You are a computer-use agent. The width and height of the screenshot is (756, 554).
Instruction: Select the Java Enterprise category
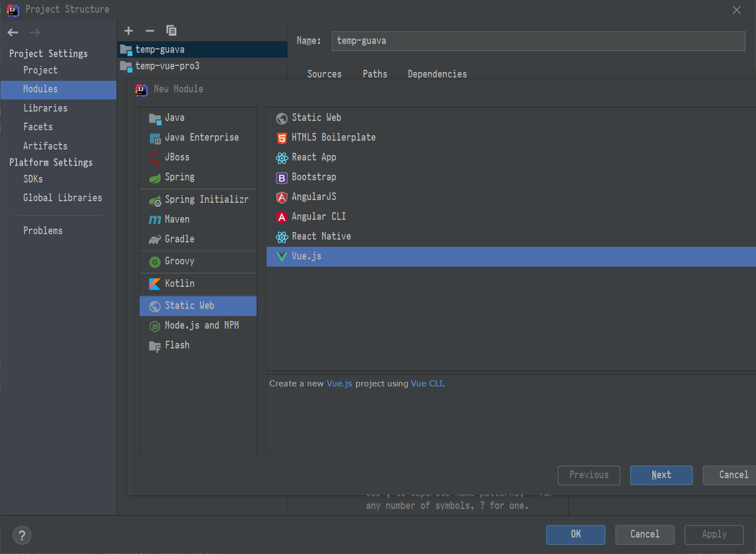coord(198,138)
